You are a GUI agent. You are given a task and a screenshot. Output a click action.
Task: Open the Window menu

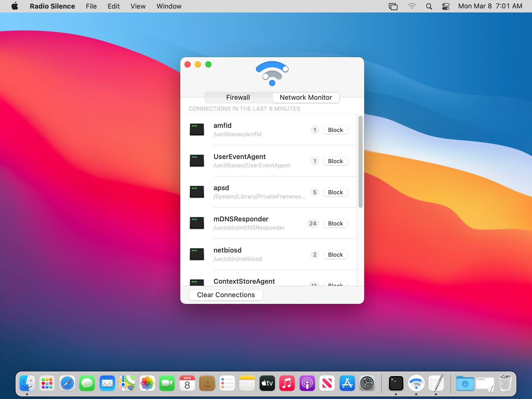pyautogui.click(x=169, y=6)
